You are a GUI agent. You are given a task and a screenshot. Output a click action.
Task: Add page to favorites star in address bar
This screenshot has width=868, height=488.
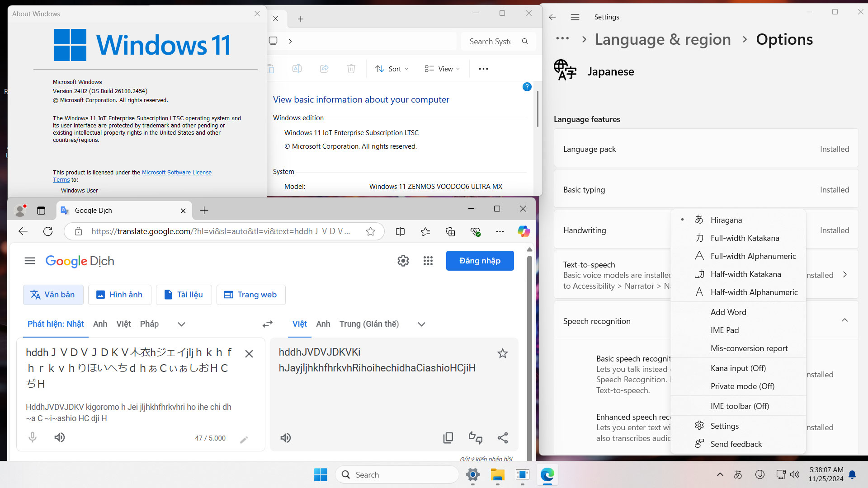point(371,231)
